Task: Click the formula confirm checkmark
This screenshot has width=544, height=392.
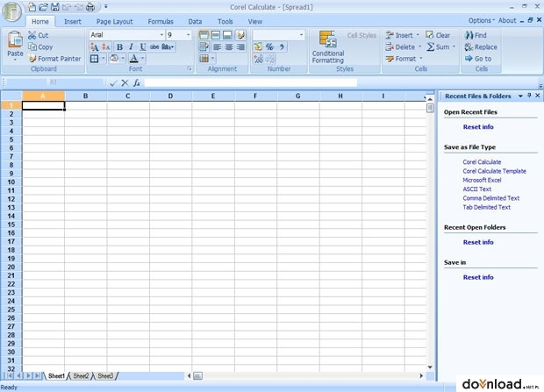Action: (113, 83)
